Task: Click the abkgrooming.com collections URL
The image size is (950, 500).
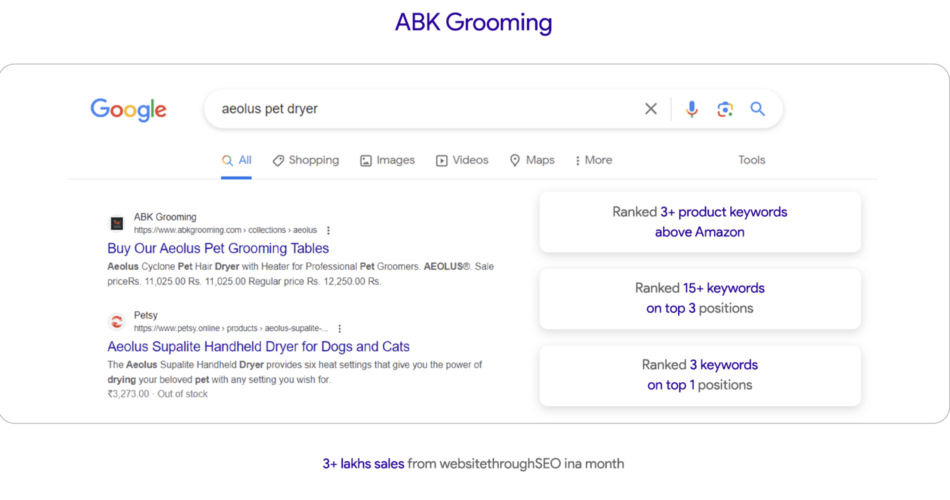Action: pos(225,230)
